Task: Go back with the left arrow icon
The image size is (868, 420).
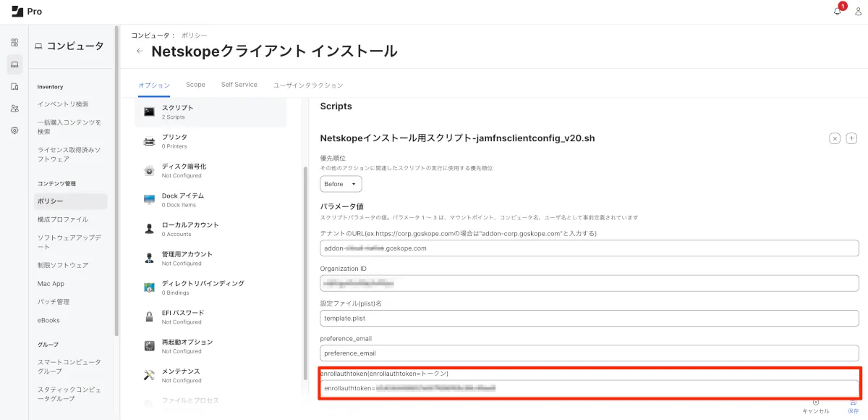Action: [x=140, y=51]
